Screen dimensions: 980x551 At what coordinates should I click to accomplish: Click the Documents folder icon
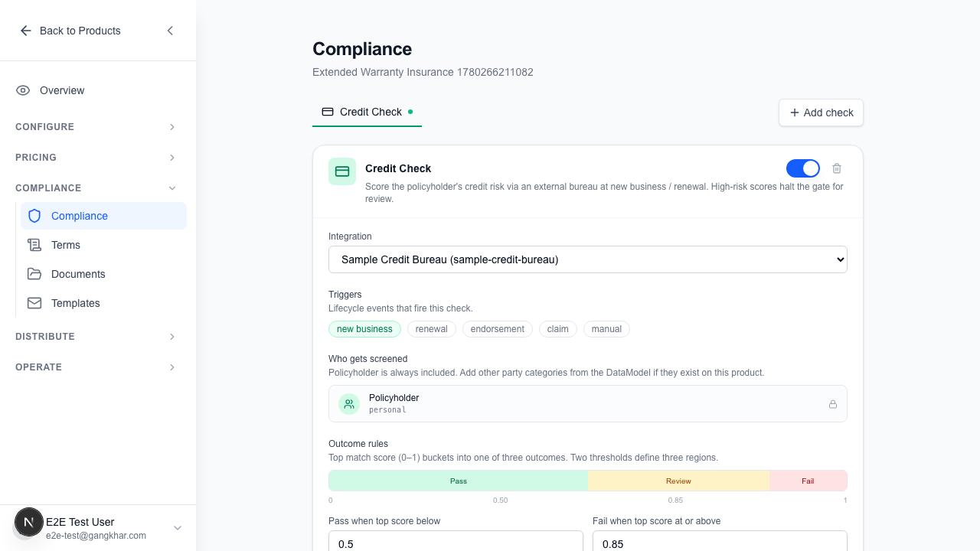[34, 274]
